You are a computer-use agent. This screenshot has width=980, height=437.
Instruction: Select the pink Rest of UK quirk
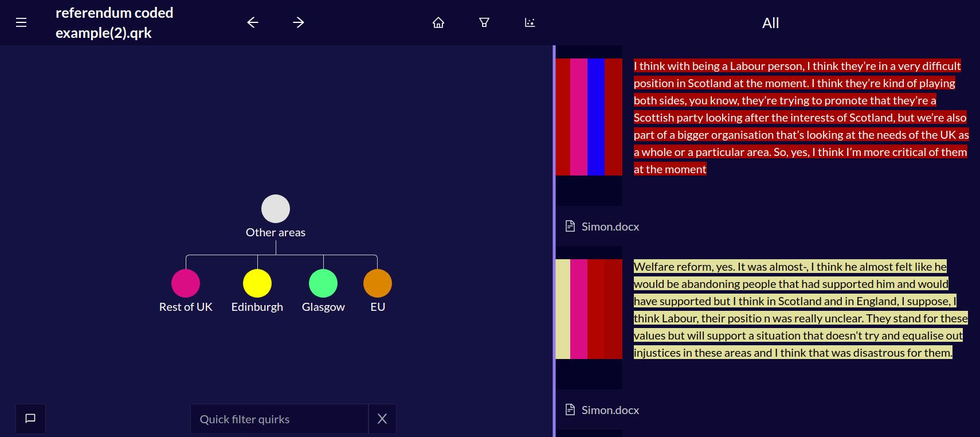186,283
